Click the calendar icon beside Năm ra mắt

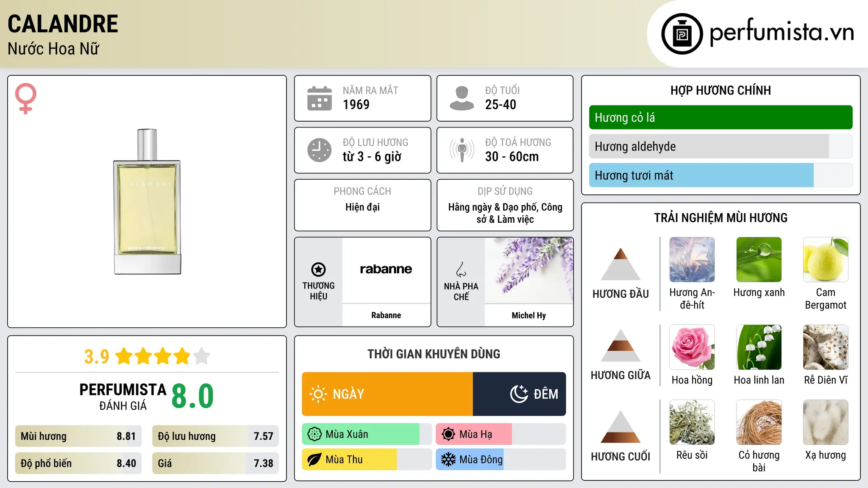(320, 98)
